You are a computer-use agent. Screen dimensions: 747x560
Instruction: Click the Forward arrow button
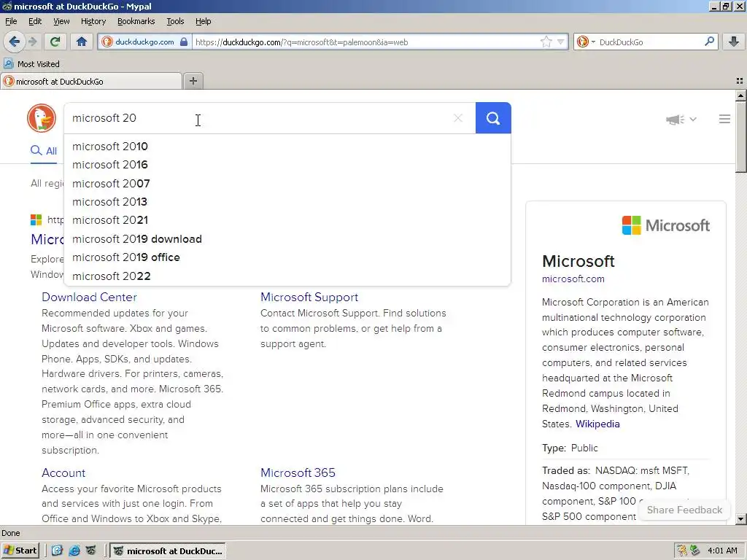[32, 42]
